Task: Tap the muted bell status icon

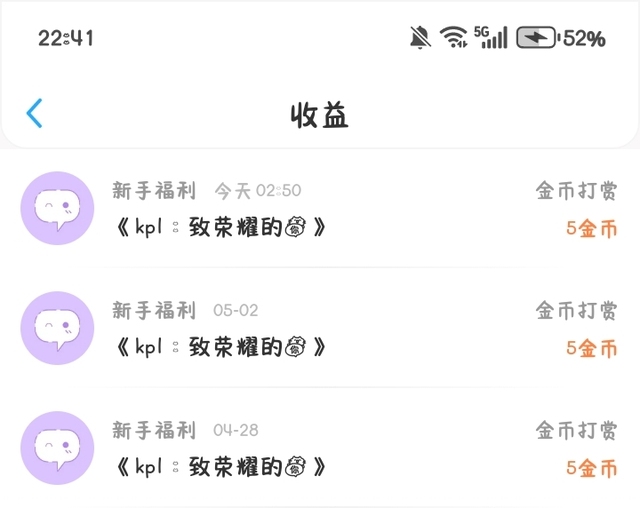Action: (x=420, y=38)
